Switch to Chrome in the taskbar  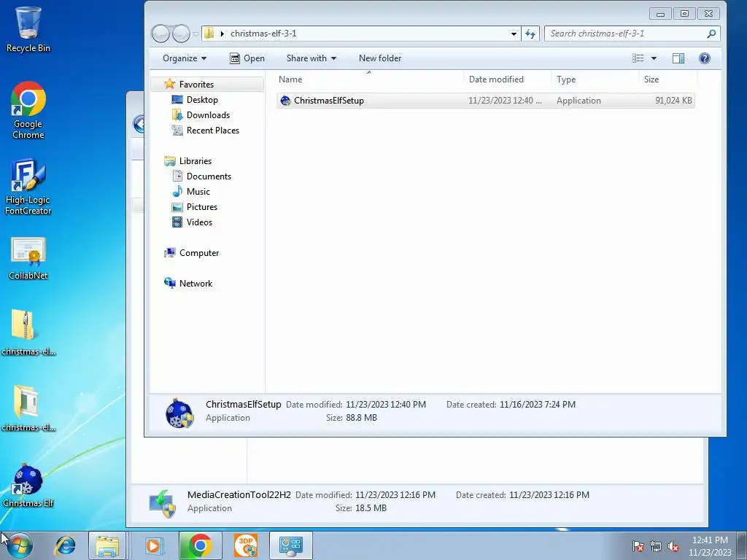pyautogui.click(x=200, y=545)
